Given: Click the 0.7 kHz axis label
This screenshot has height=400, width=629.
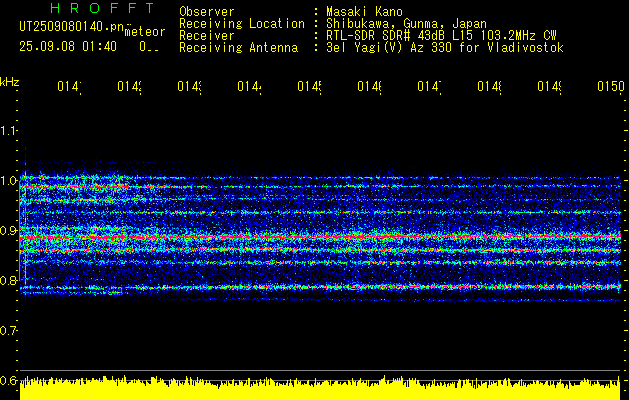Looking at the screenshot, I should [8, 331].
